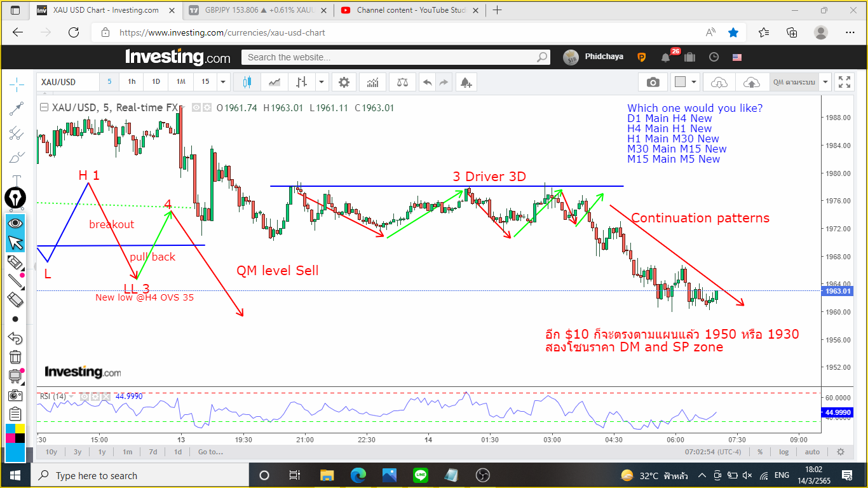The width and height of the screenshot is (868, 488).
Task: Toggle annotation visibility eye icon
Action: 15,224
